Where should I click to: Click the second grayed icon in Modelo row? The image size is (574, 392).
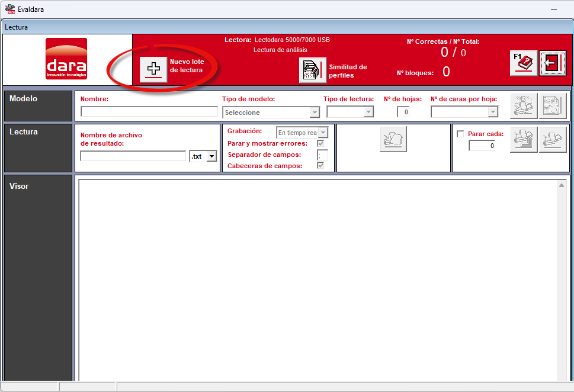[553, 106]
